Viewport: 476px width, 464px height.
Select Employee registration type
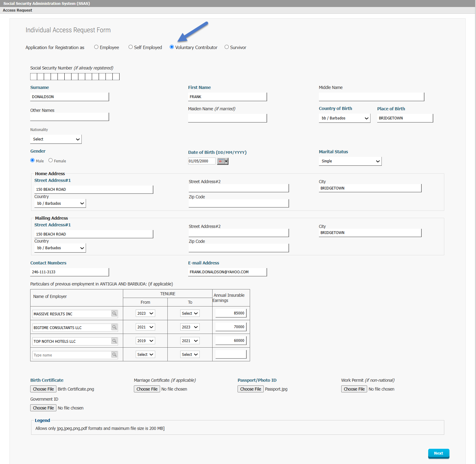pos(96,47)
